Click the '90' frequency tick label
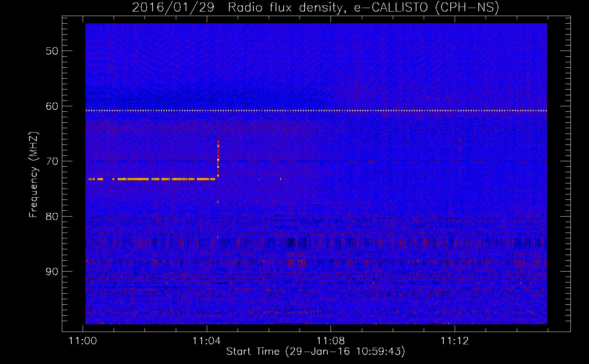The height and width of the screenshot is (364, 589). 52,272
